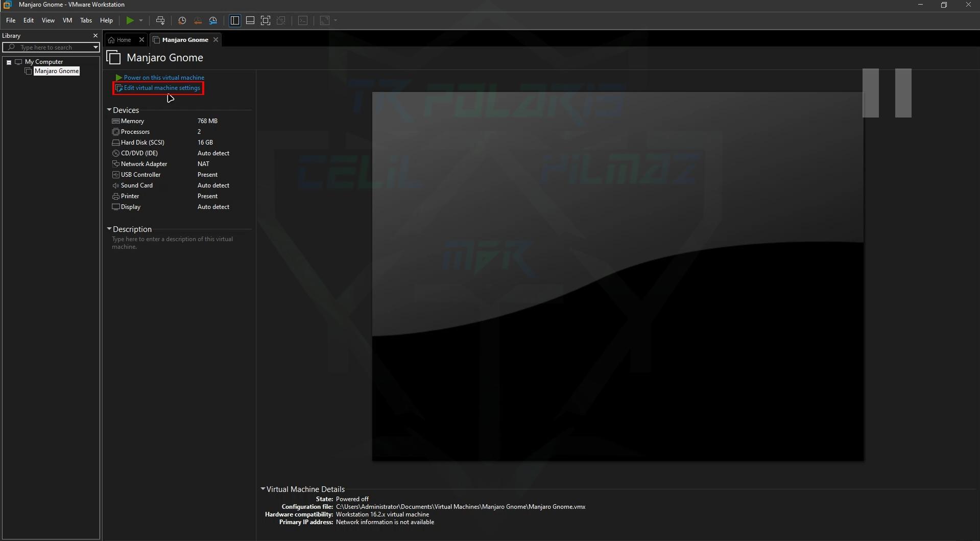Open the Library search dropdown arrow
980x541 pixels.
click(95, 48)
